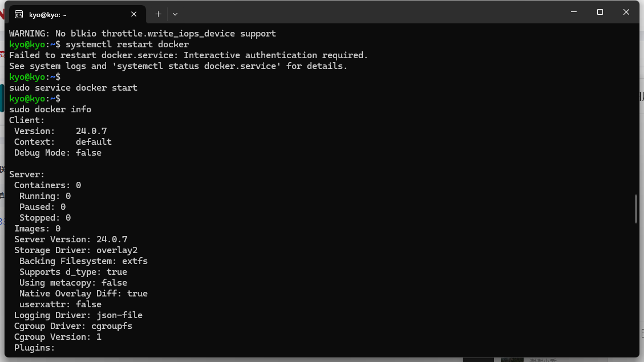Click the 'Server Version: 24.0.7' line

(71, 239)
